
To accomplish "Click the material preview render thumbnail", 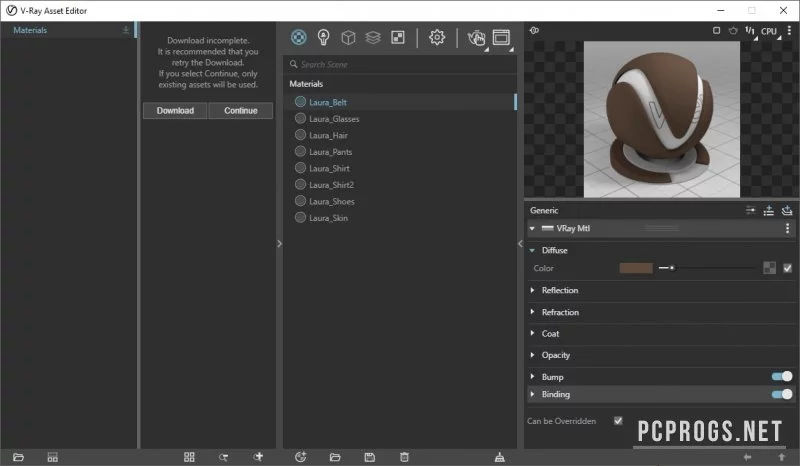I will coord(662,119).
